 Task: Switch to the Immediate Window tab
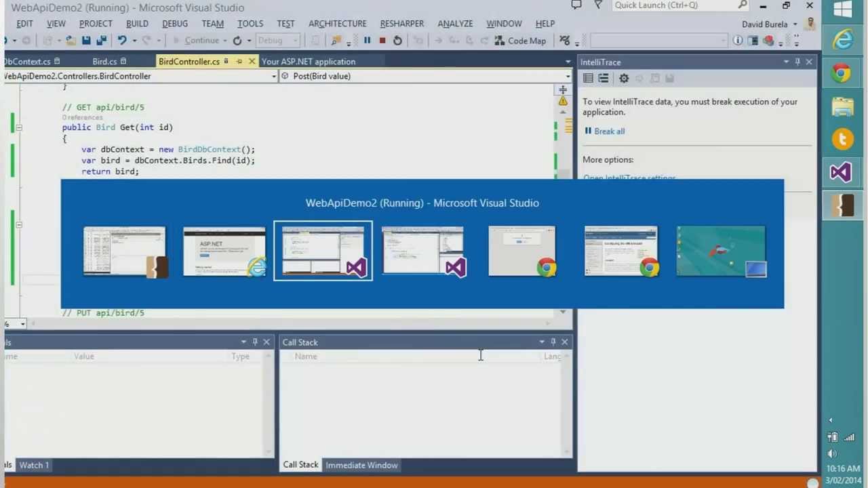pyautogui.click(x=361, y=465)
